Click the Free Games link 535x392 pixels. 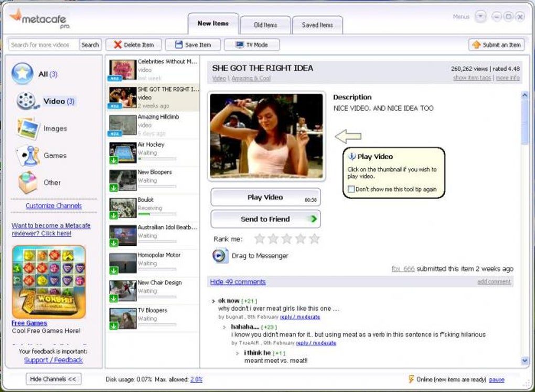point(29,323)
